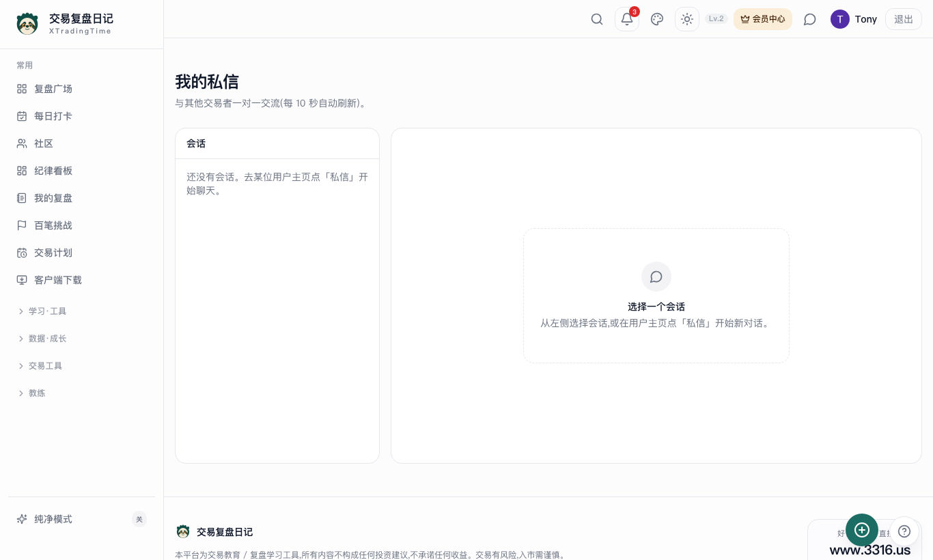The width and height of the screenshot is (933, 560).
Task: Open private messages chat bubble icon
Action: (810, 19)
